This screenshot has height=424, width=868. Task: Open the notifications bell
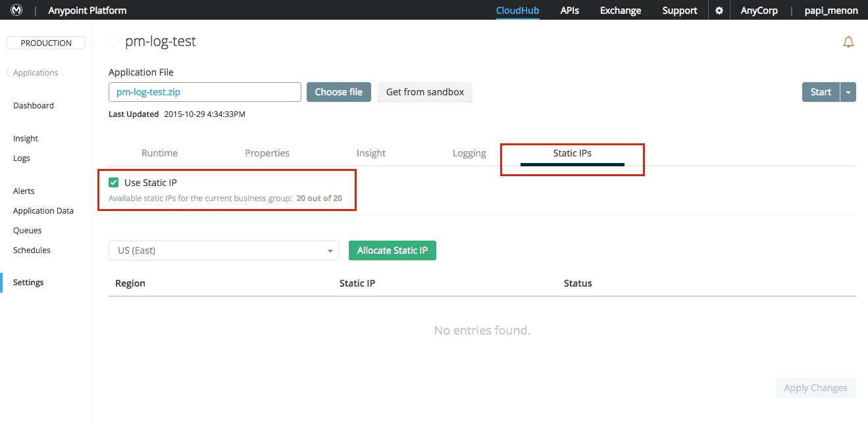(848, 41)
